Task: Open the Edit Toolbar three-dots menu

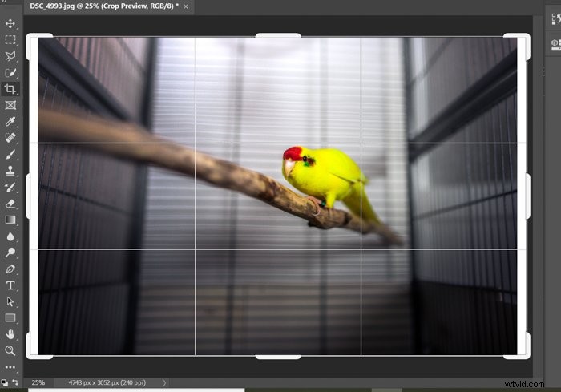Action: tap(10, 367)
